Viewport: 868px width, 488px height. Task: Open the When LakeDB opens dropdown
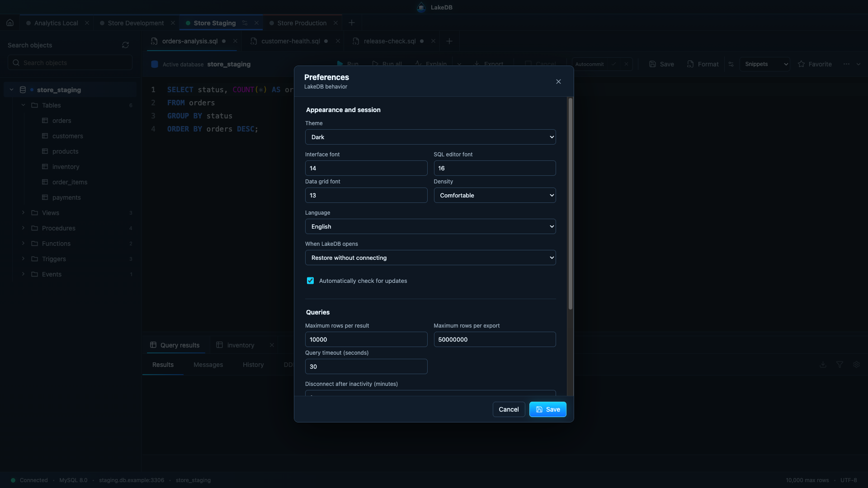(x=430, y=258)
